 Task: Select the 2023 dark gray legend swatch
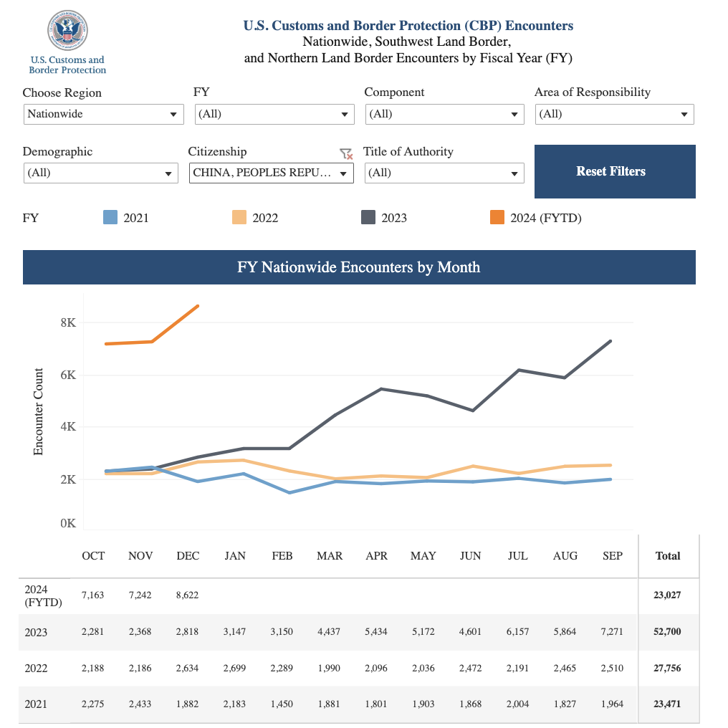(368, 217)
